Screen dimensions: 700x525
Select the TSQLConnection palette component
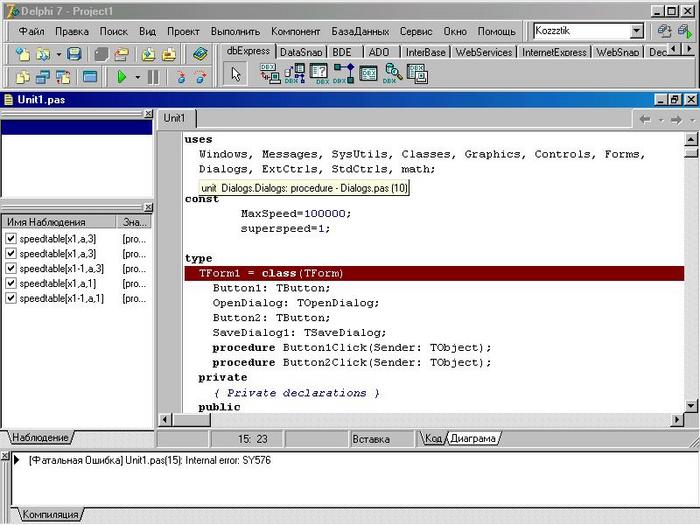point(270,74)
